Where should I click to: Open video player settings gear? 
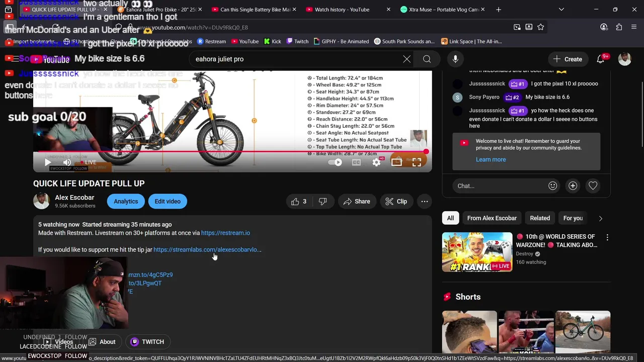[376, 162]
